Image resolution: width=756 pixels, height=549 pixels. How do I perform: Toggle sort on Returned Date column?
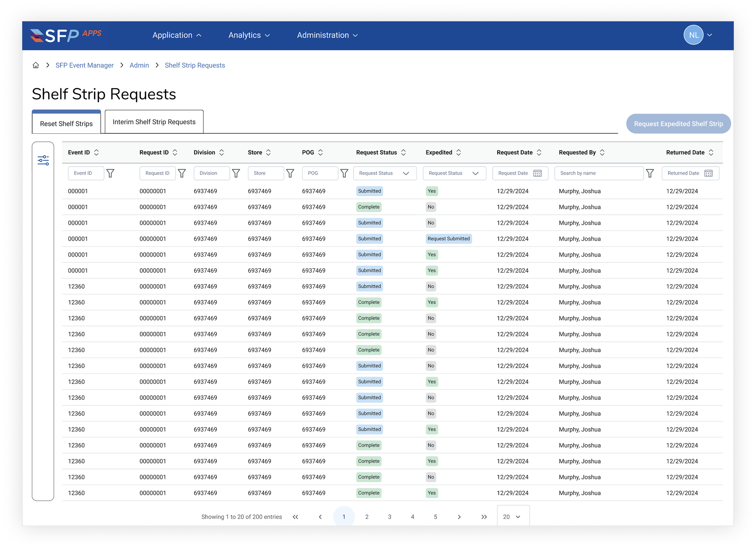click(x=711, y=152)
